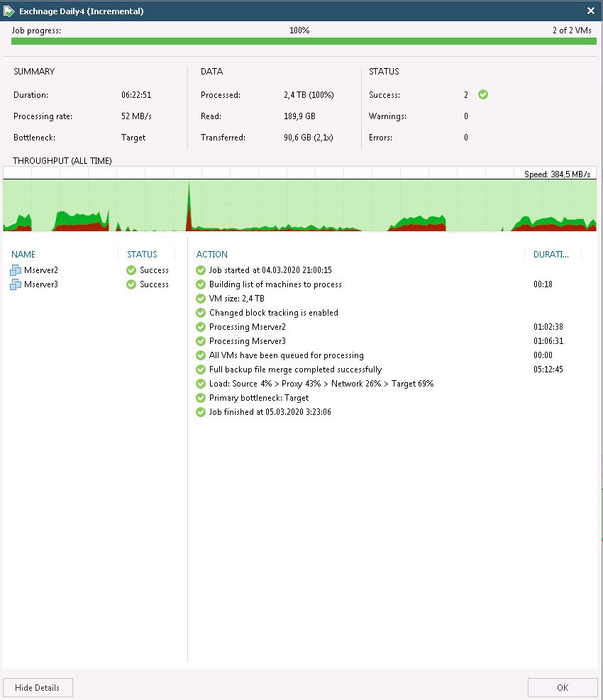Viewport: 603px width, 700px height.
Task: Click checkmark icon beside Building list of machines
Action: tap(201, 284)
